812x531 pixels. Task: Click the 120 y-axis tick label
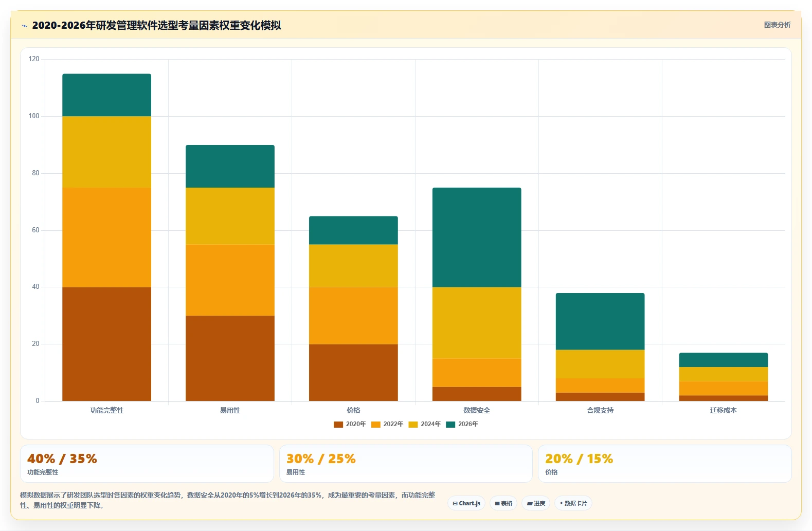tap(34, 59)
